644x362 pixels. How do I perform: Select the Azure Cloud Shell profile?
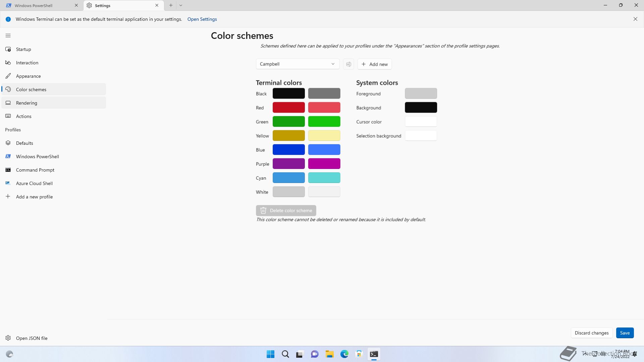pos(54,183)
